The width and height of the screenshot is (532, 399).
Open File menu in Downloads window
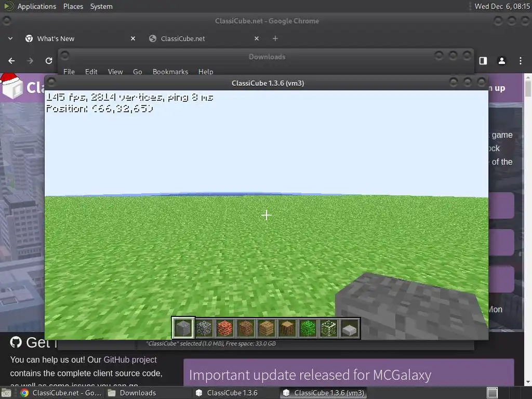69,72
